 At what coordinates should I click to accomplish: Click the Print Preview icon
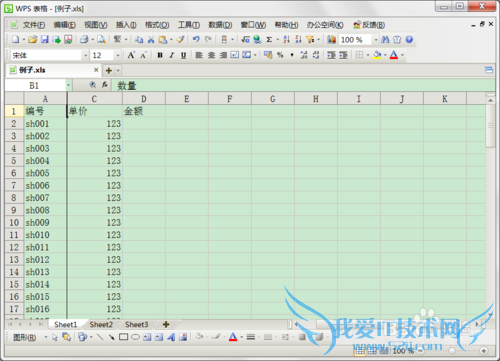pos(101,39)
